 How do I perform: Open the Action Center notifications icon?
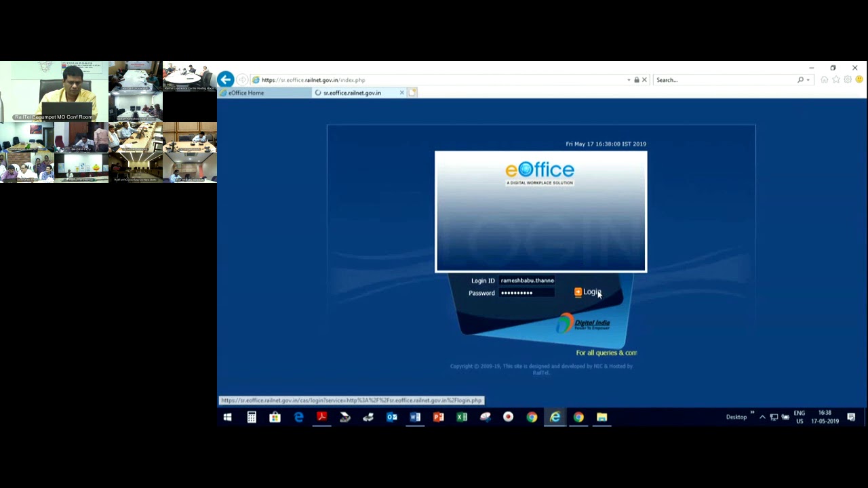[851, 417]
